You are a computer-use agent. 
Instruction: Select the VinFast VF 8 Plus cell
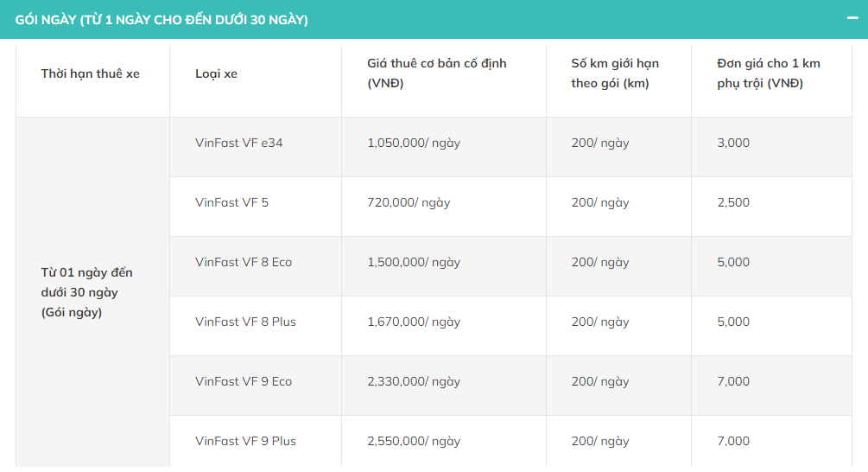tap(245, 322)
